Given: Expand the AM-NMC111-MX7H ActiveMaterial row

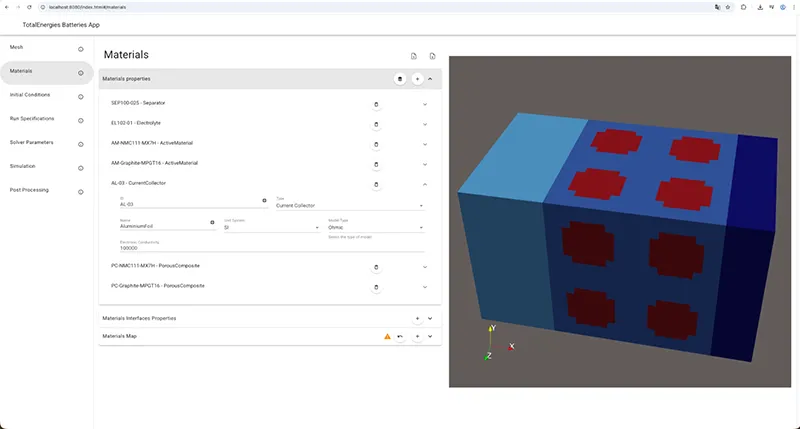Looking at the screenshot, I should pyautogui.click(x=424, y=144).
